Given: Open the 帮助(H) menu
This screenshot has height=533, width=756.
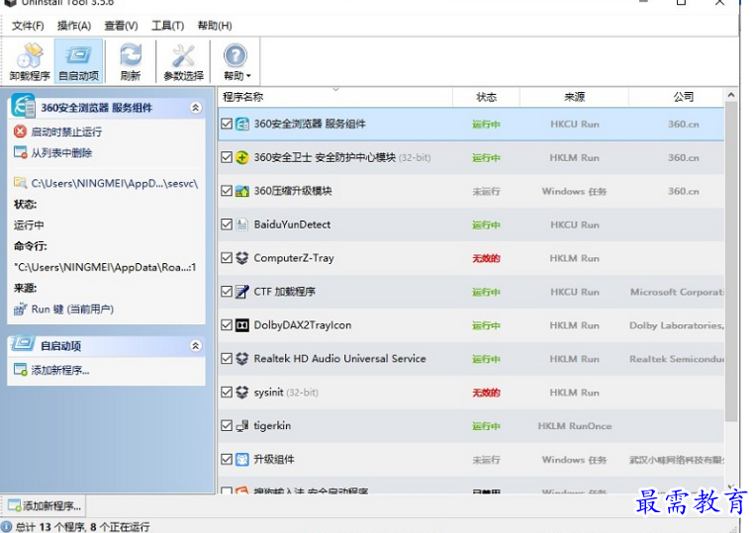Looking at the screenshot, I should (x=215, y=26).
